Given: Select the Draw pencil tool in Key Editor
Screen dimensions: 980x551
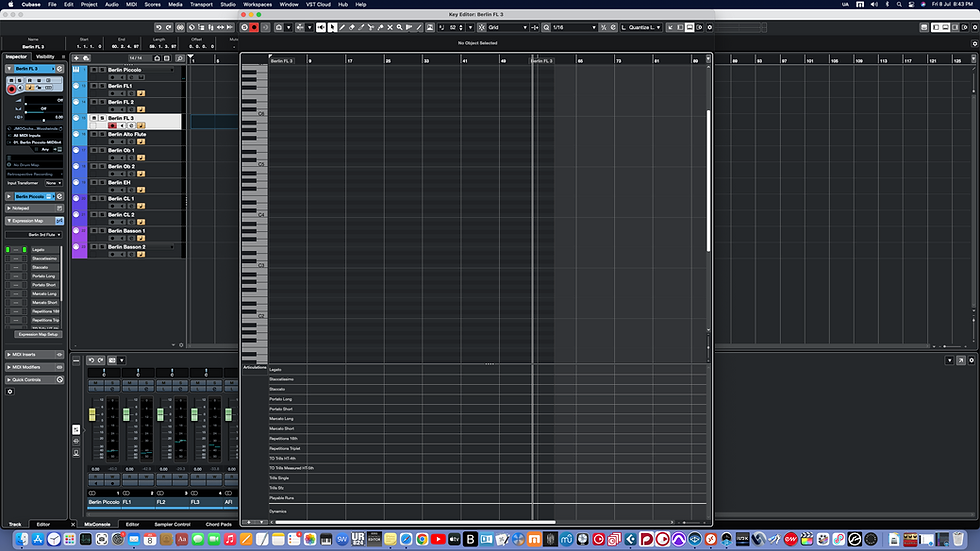Looking at the screenshot, I should [x=342, y=27].
